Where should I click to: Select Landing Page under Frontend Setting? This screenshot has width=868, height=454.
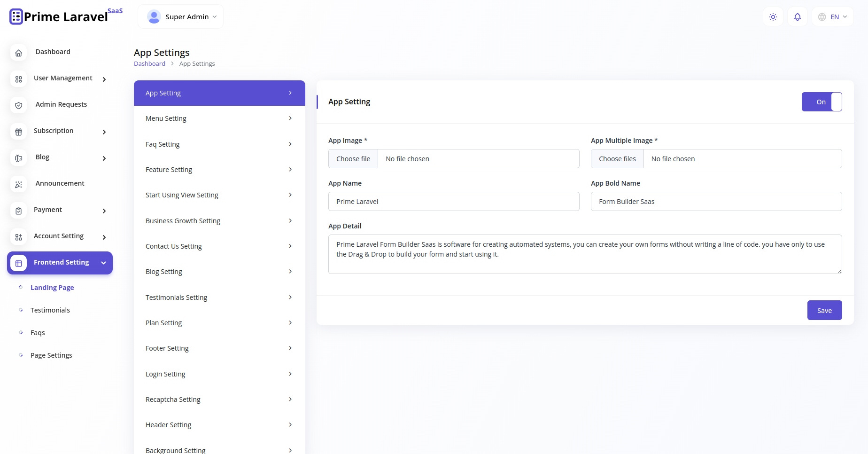(x=52, y=287)
